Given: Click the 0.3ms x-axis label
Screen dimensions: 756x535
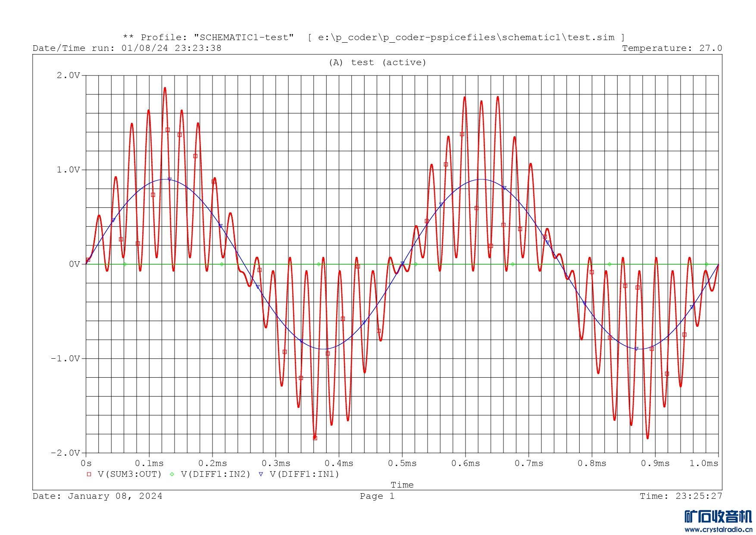Looking at the screenshot, I should click(276, 463).
